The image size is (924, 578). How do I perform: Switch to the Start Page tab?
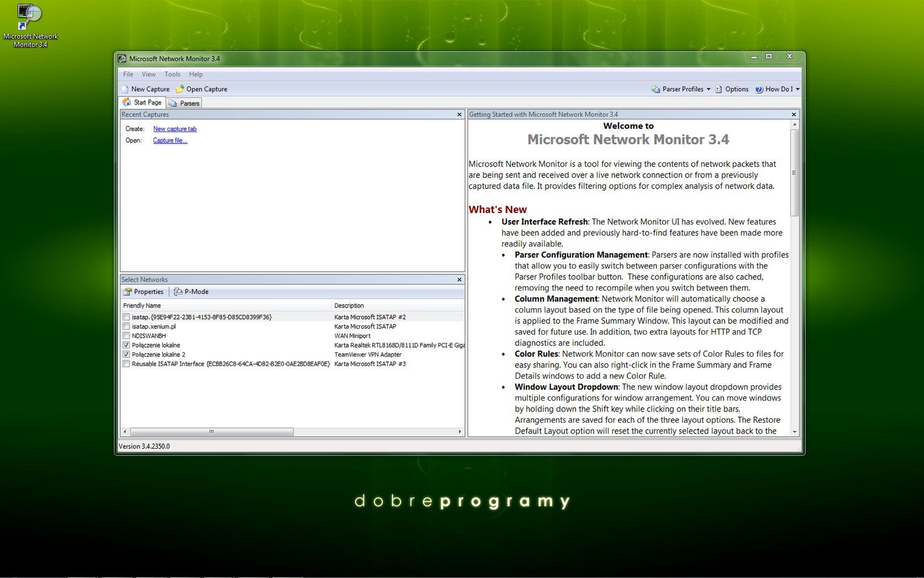[142, 102]
